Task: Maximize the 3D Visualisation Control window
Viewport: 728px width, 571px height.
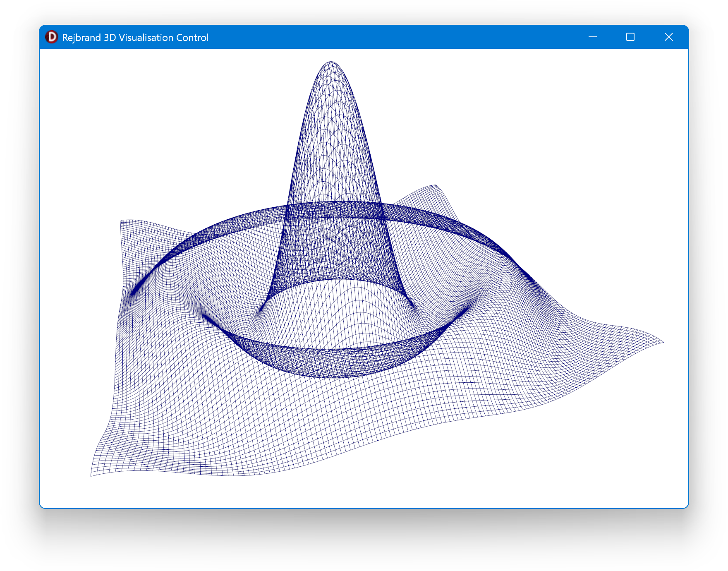Action: click(630, 37)
